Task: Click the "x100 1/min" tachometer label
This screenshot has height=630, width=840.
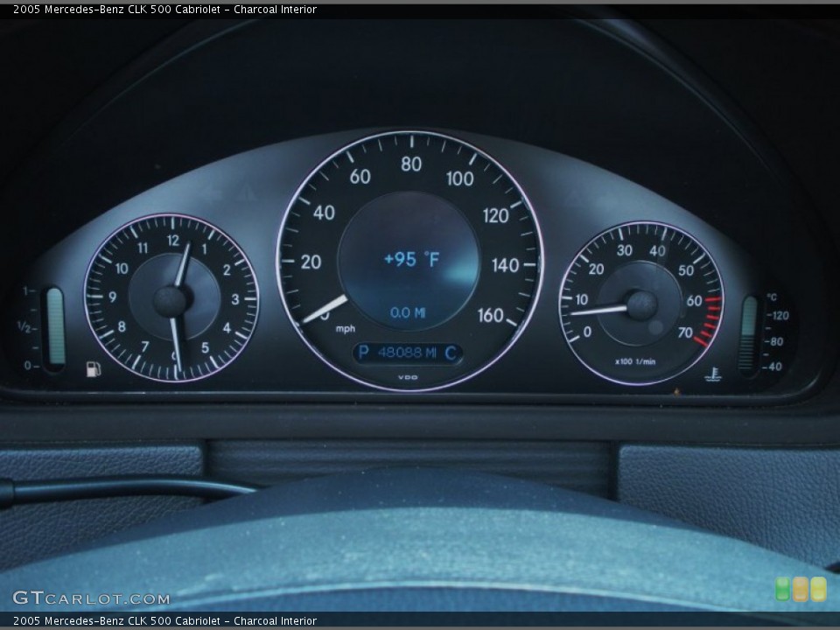Action: point(635,361)
